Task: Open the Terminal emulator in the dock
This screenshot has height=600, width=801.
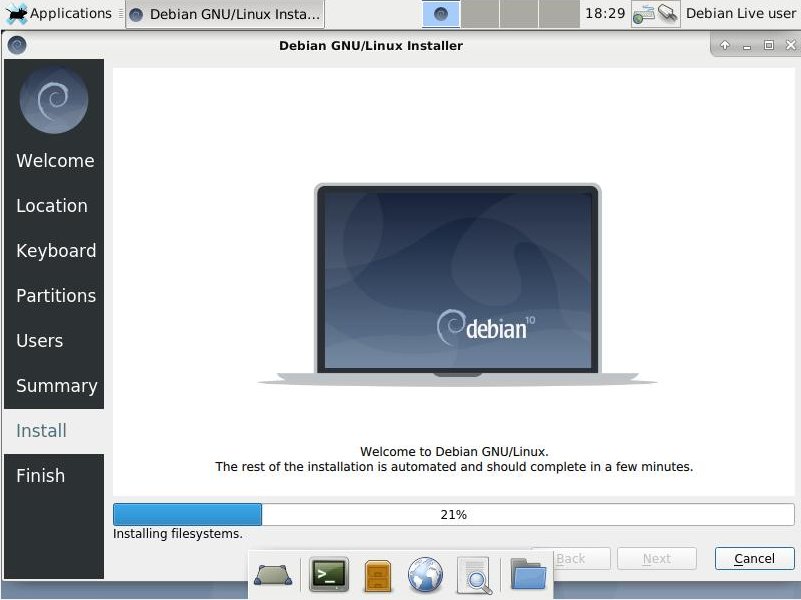Action: click(328, 575)
